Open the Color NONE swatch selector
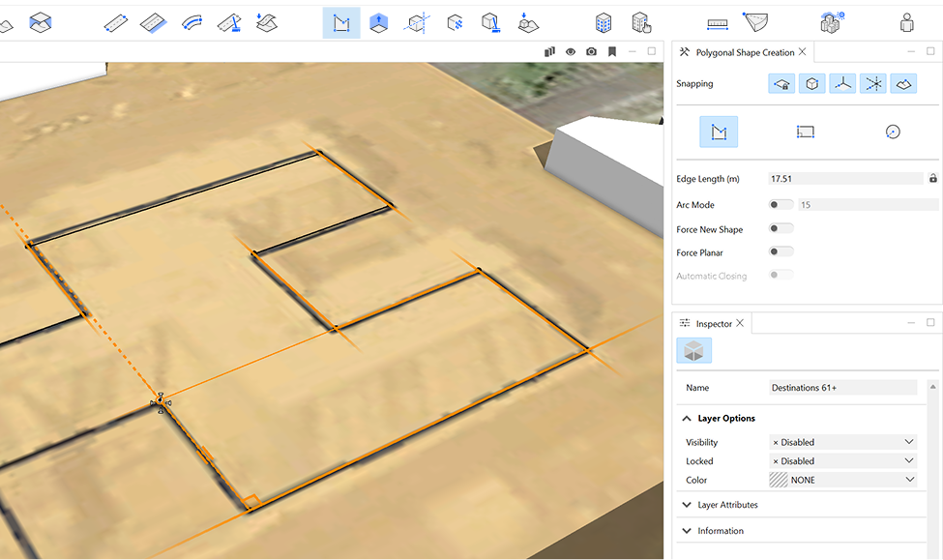 pos(841,480)
